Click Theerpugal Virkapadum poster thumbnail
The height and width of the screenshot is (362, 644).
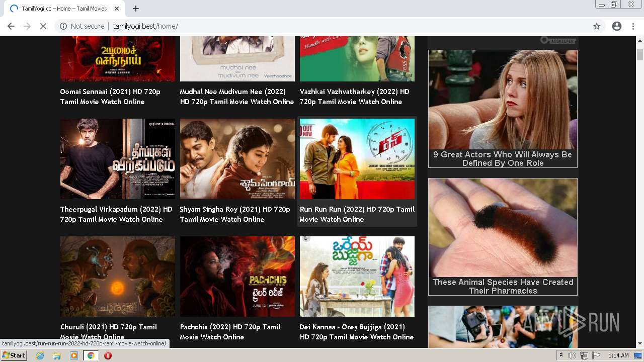pos(118,159)
